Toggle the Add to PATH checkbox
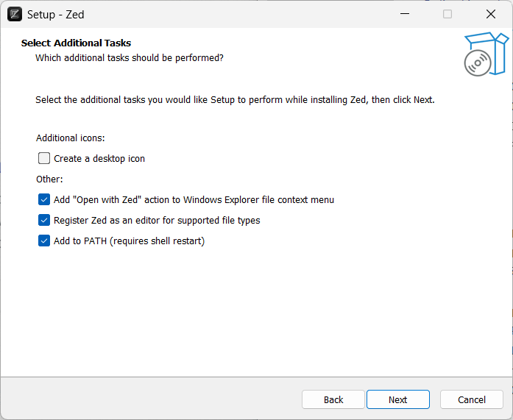 [x=44, y=241]
